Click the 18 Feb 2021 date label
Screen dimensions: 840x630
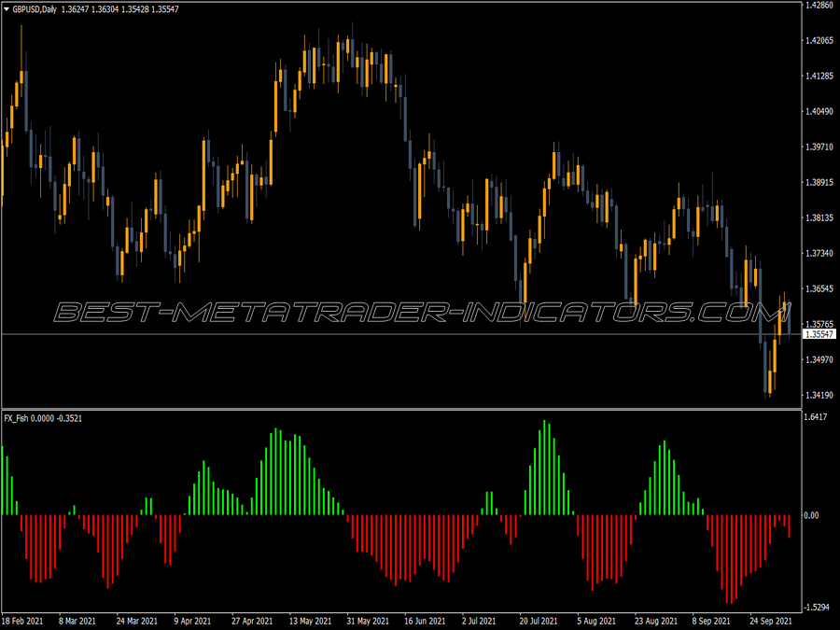pyautogui.click(x=22, y=622)
